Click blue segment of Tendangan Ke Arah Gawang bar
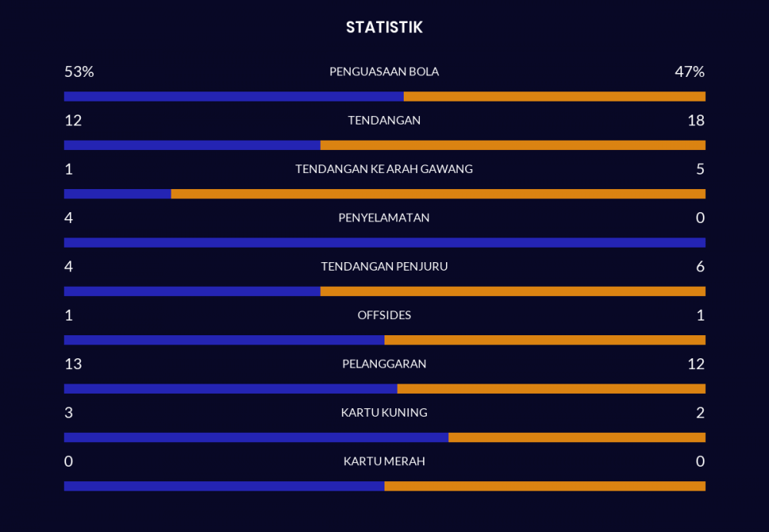This screenshot has width=769, height=532. (x=117, y=194)
